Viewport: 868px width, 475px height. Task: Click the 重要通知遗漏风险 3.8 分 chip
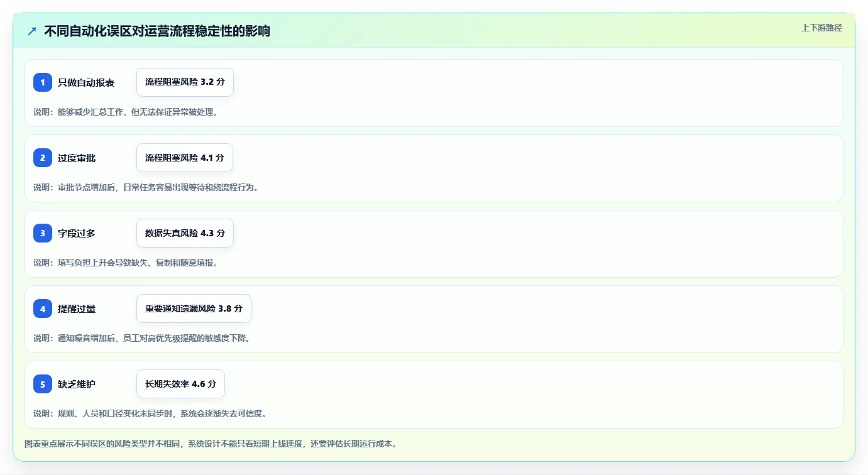point(194,308)
